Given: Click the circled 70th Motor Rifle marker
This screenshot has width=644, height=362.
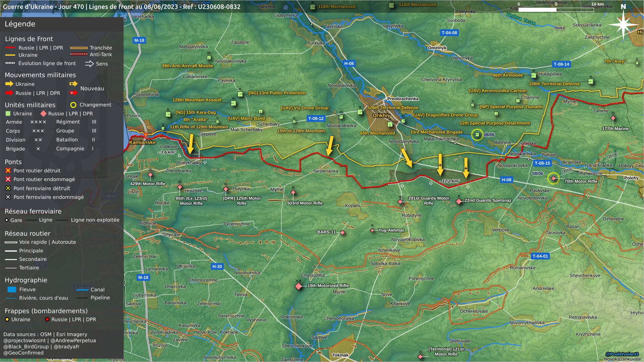Looking at the screenshot, I should click(553, 178).
